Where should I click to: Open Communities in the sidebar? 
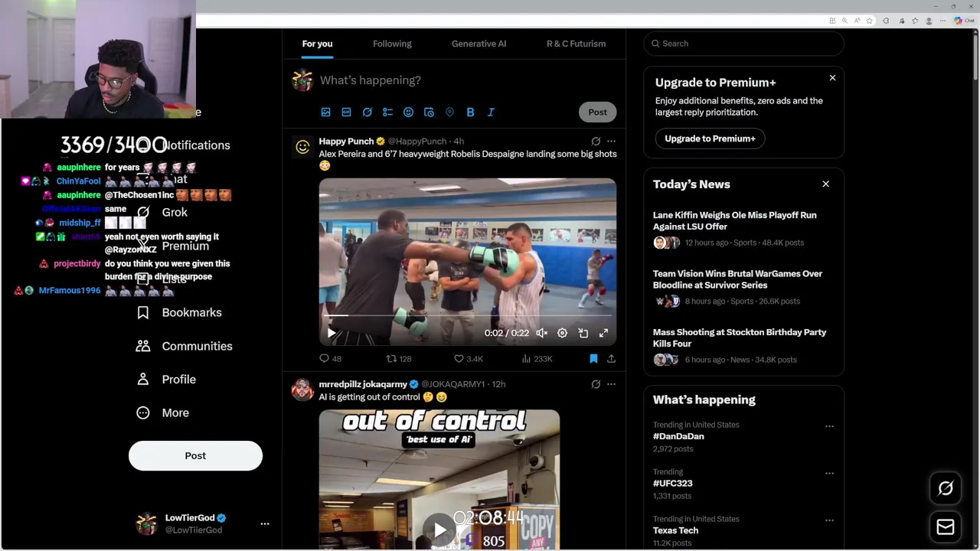(x=185, y=346)
